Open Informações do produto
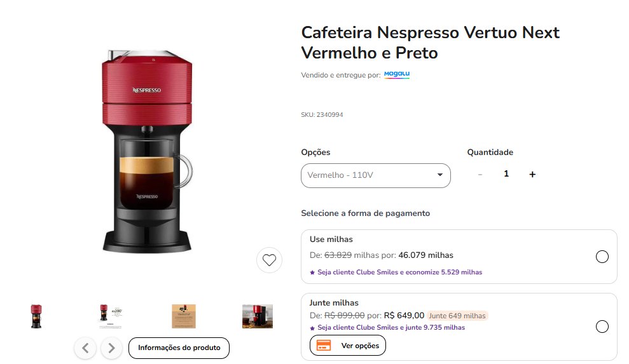The height and width of the screenshot is (364, 629). tap(179, 348)
